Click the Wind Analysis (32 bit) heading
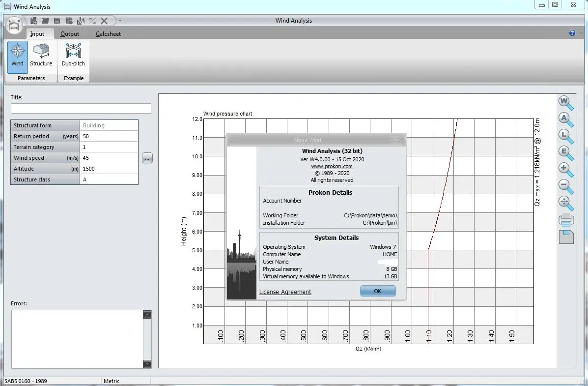This screenshot has height=386, width=588. click(332, 151)
